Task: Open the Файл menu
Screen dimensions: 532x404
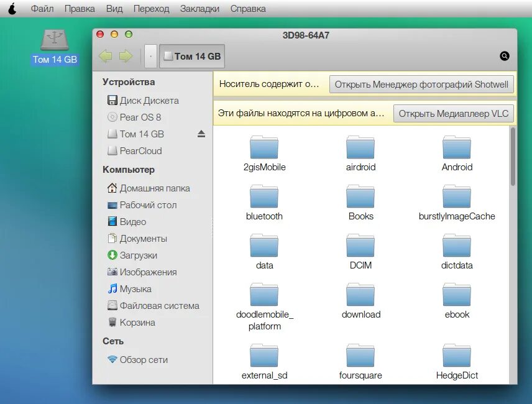Action: (x=42, y=9)
